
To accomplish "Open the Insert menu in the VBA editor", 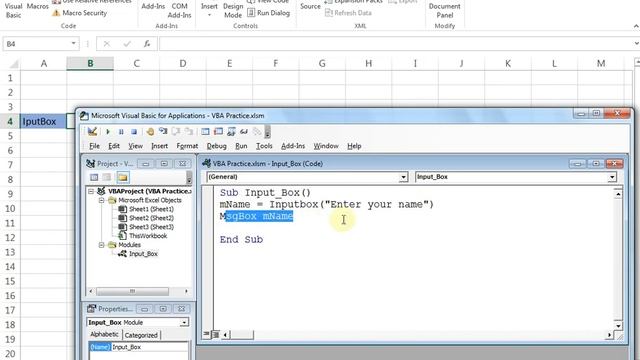I will pyautogui.click(x=159, y=146).
